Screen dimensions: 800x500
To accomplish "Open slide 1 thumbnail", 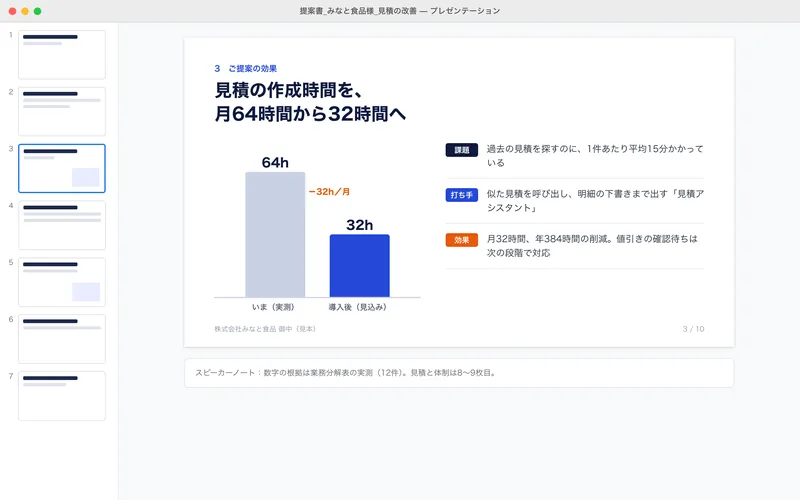I will click(x=62, y=55).
